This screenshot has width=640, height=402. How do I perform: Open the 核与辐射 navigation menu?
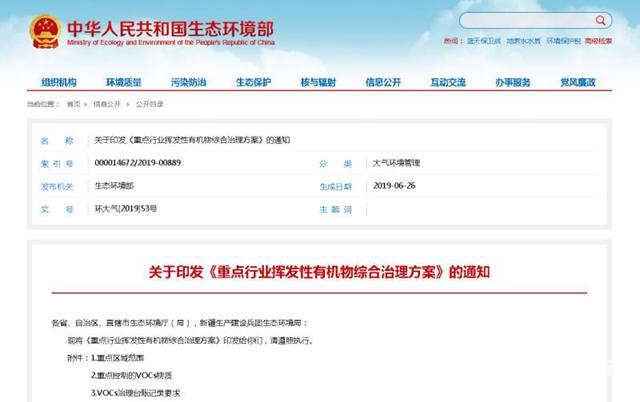point(318,82)
